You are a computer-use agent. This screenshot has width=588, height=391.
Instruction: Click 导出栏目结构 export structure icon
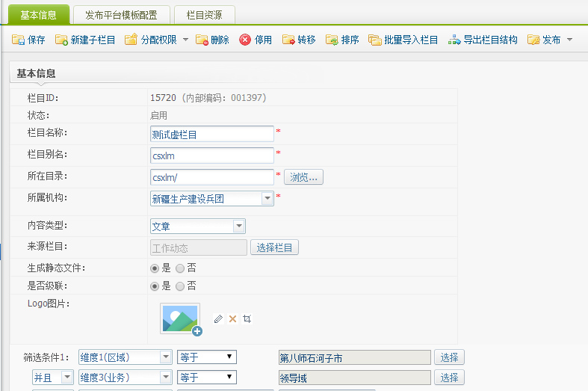coord(454,40)
